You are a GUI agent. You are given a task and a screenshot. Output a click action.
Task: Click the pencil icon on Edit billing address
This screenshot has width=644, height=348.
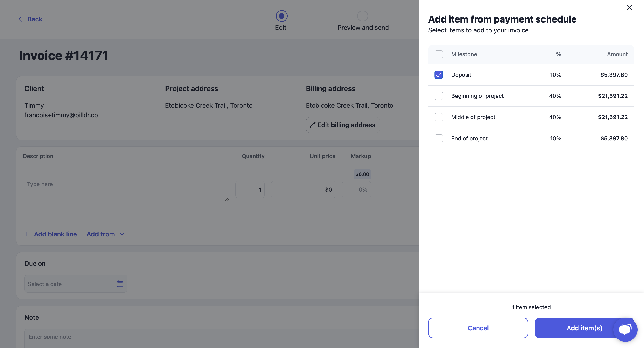coord(313,125)
